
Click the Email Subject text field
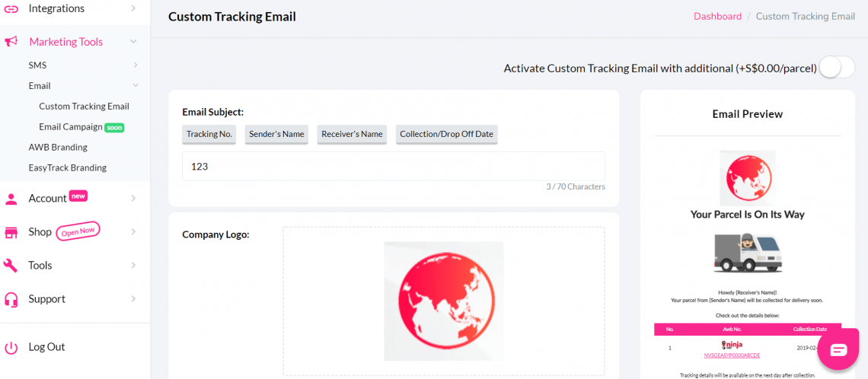click(393, 166)
